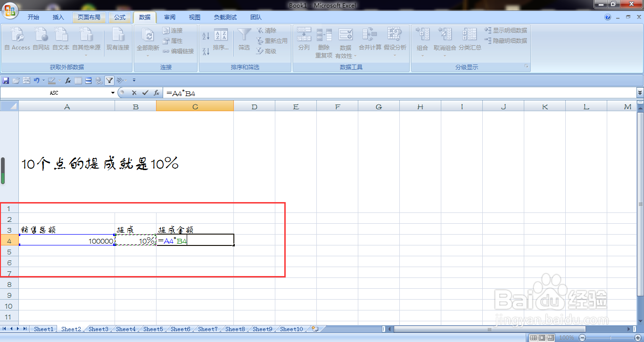644x342 pixels.
Task: Click the zoom out minus button
Action: [582, 338]
